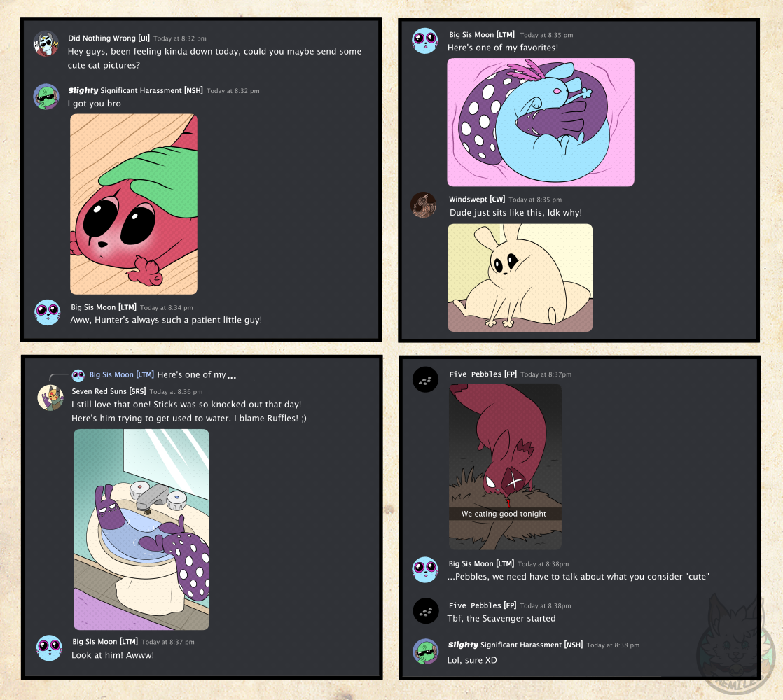Click Five Pebbles' avatar beside the snapshot image

click(425, 380)
